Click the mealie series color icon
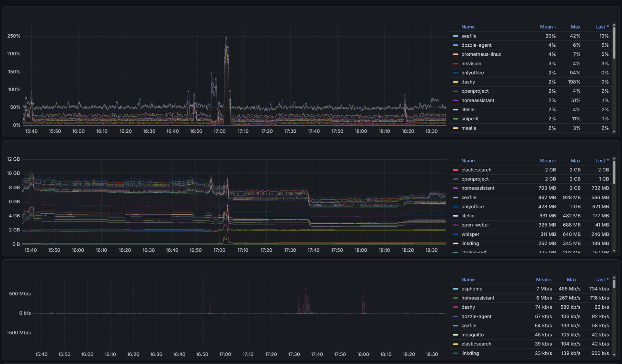Viewport: 622px width, 364px height. [455, 128]
